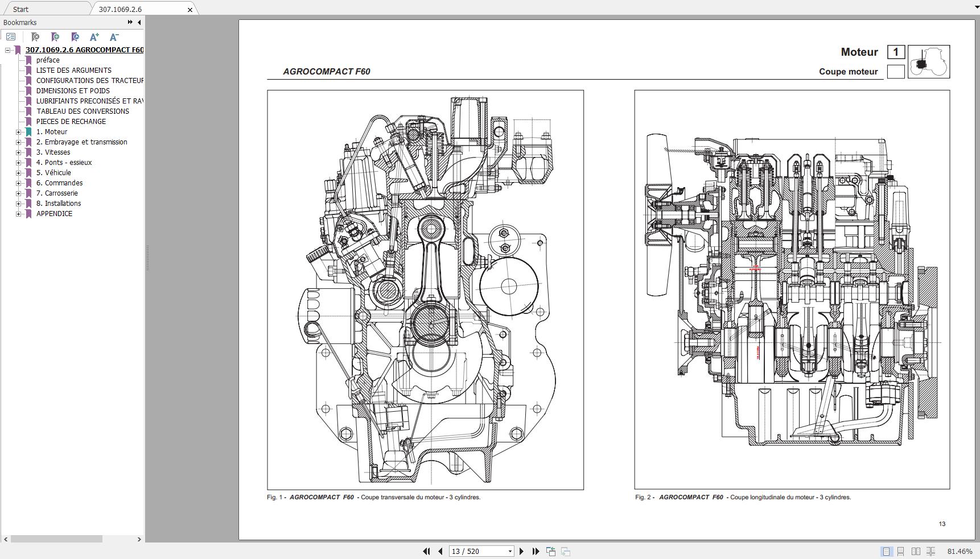Open the 'PIECES DE RECHANGE' bookmark
Viewport: 980px width, 559px height.
click(x=71, y=122)
